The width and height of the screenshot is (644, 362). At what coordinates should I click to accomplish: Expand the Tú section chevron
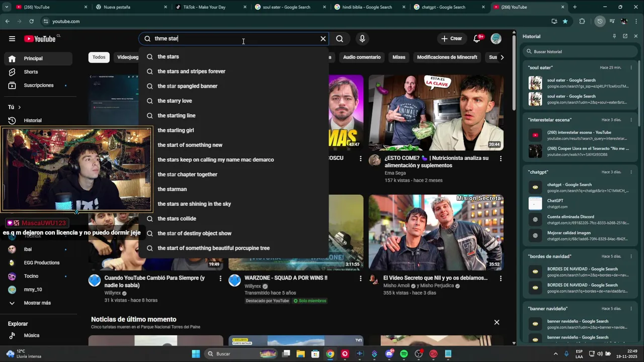click(20, 107)
